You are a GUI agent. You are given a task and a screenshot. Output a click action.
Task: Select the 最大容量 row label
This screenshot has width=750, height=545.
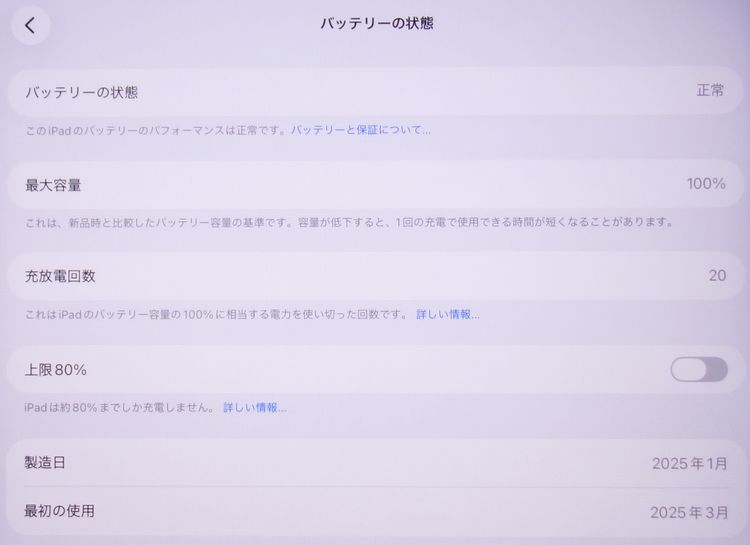point(53,185)
